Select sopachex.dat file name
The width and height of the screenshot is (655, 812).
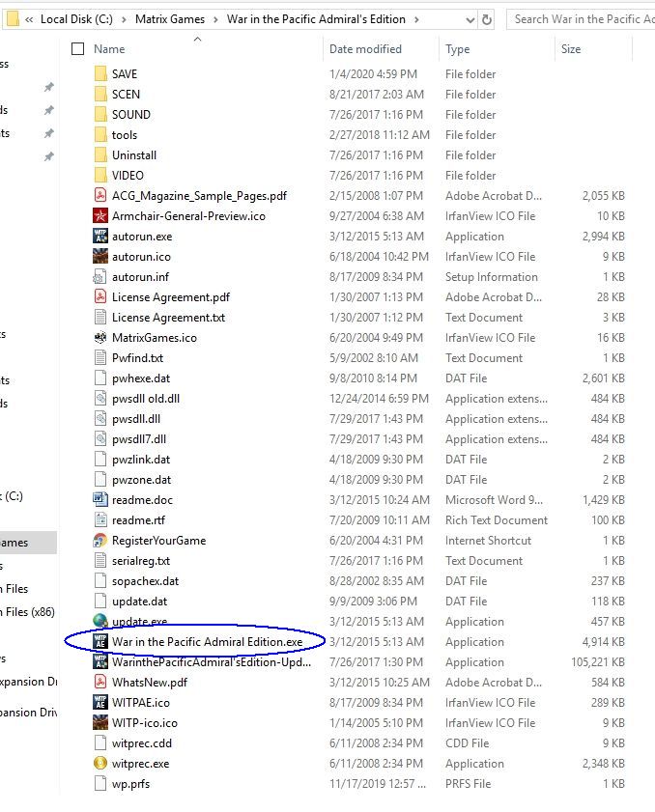145,580
